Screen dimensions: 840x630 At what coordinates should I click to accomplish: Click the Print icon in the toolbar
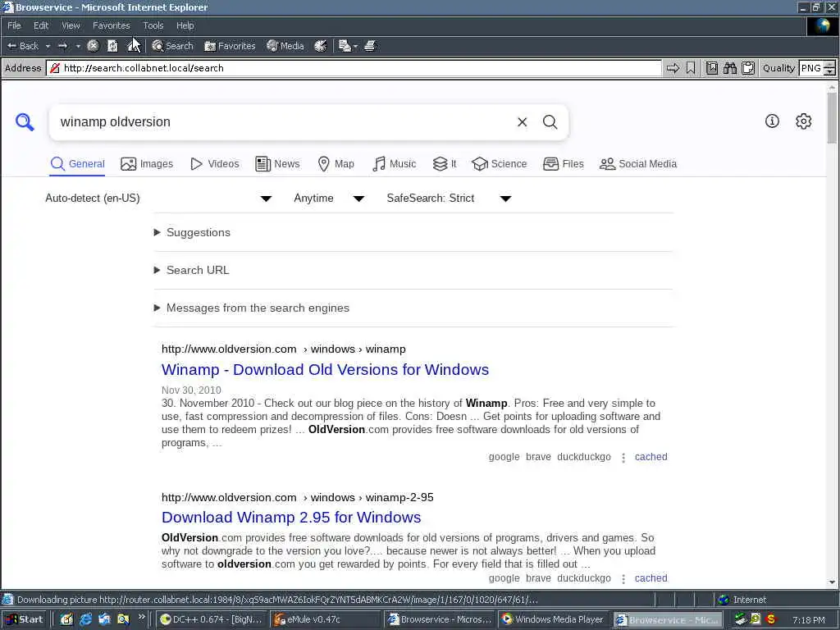coord(370,46)
